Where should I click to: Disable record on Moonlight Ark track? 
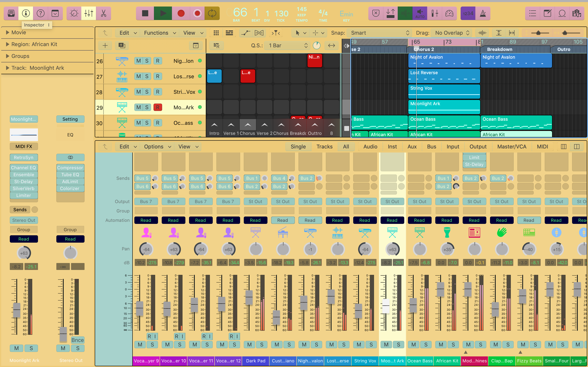click(157, 107)
